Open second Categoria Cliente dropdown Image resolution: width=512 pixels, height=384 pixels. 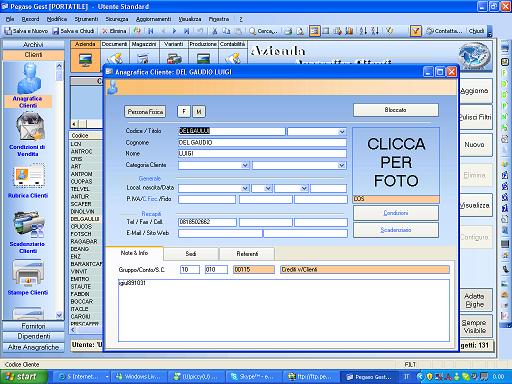[x=341, y=165]
